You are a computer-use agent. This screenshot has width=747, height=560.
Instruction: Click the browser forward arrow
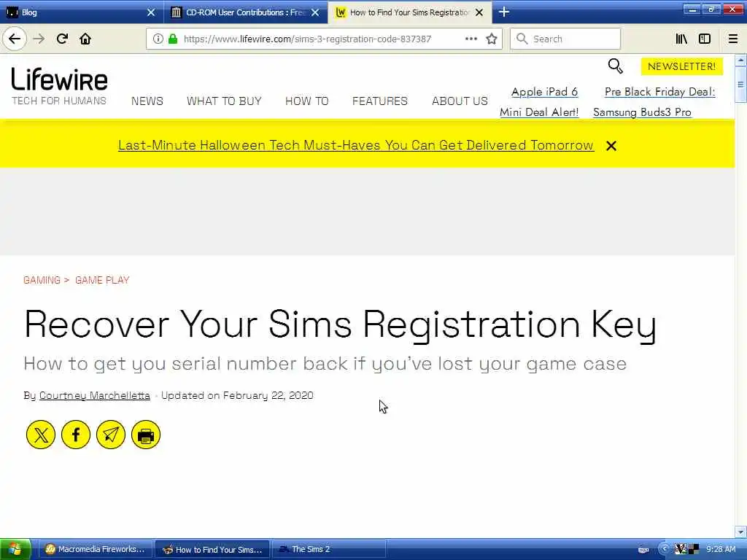(x=39, y=39)
